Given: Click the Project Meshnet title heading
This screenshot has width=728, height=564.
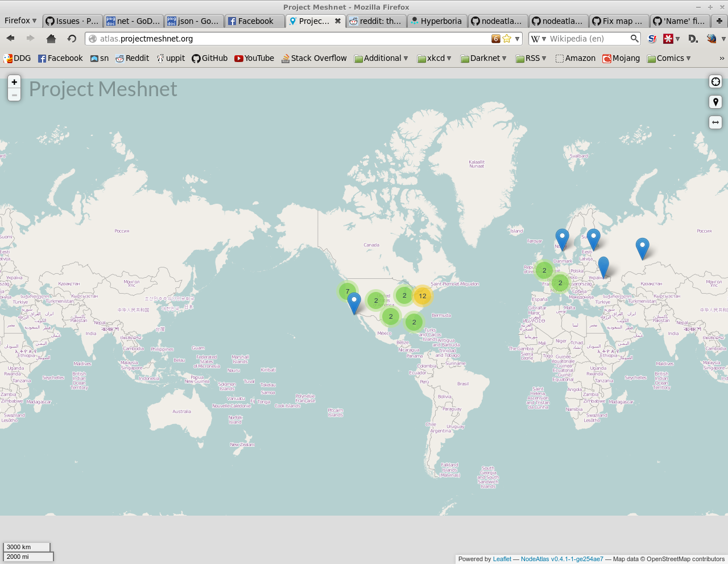Looking at the screenshot, I should point(103,89).
